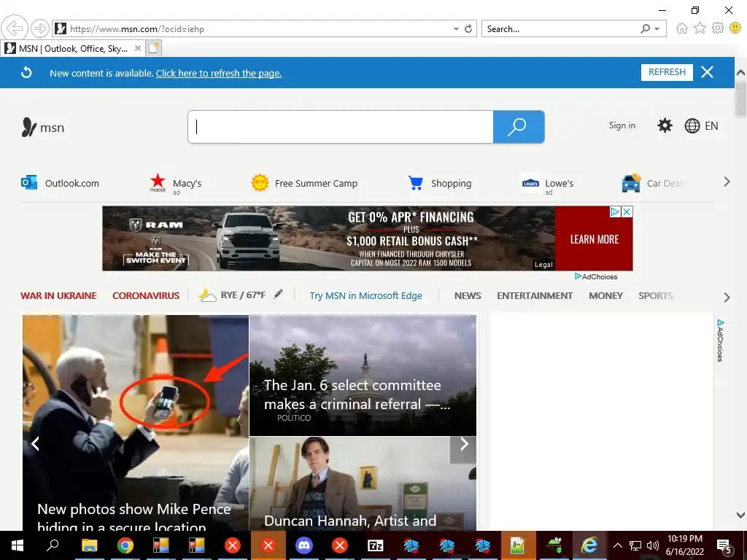This screenshot has height=560, width=747.
Task: Click scrollbar up arrow
Action: [x=740, y=73]
